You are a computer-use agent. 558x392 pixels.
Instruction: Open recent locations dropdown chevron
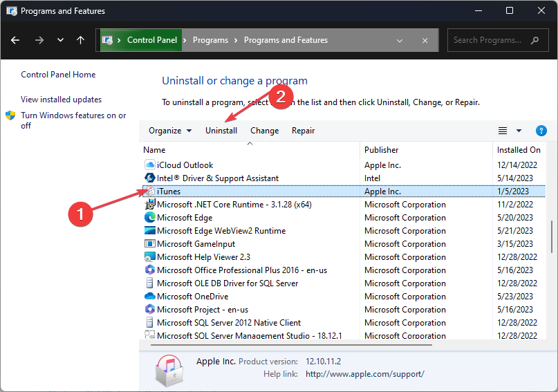tap(60, 40)
